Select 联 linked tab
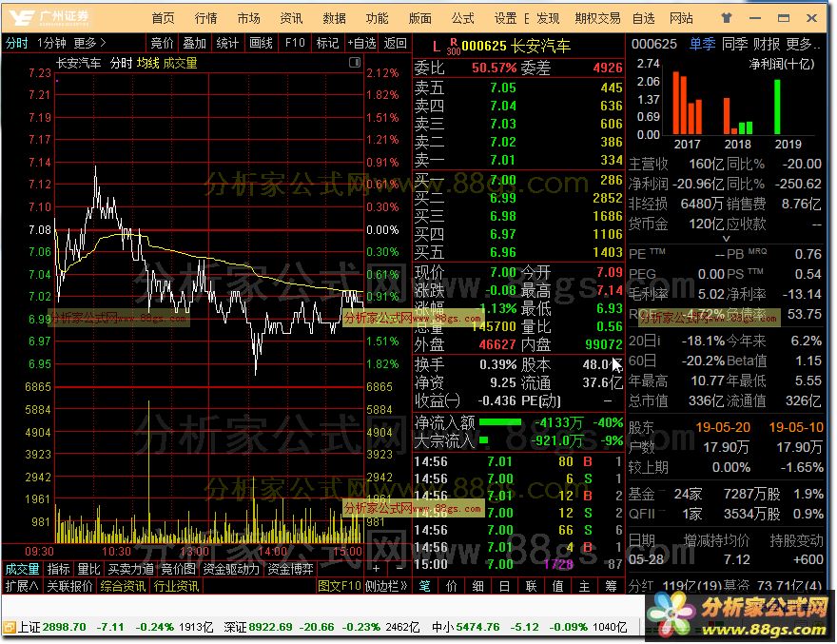The width and height of the screenshot is (837, 644). [531, 586]
